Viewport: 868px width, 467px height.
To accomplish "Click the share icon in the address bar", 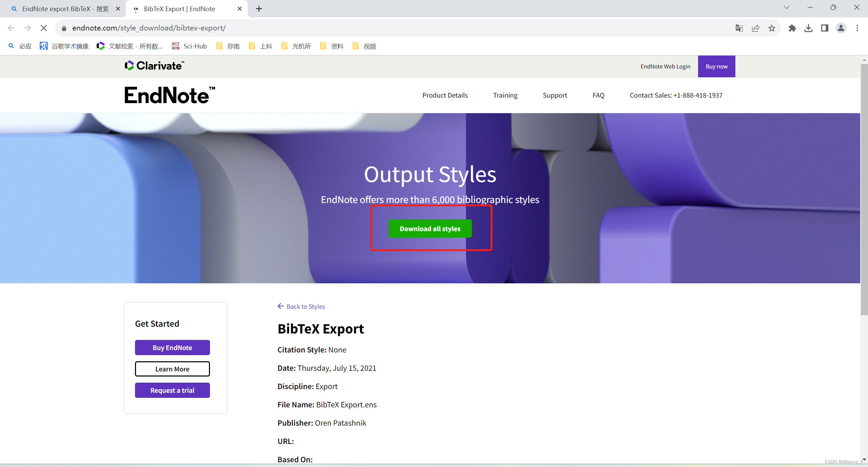I will point(756,28).
